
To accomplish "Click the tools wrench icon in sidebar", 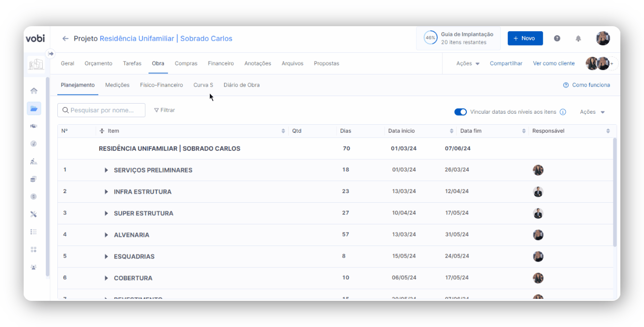I will click(34, 214).
